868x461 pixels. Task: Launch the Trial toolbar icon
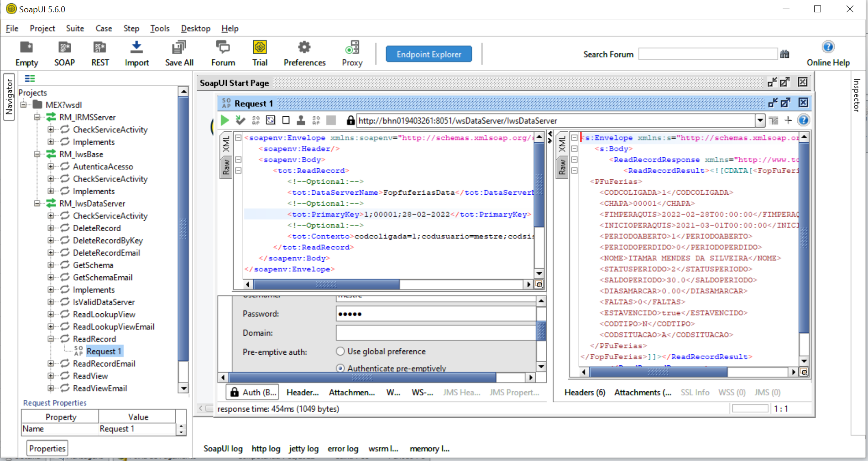click(260, 54)
